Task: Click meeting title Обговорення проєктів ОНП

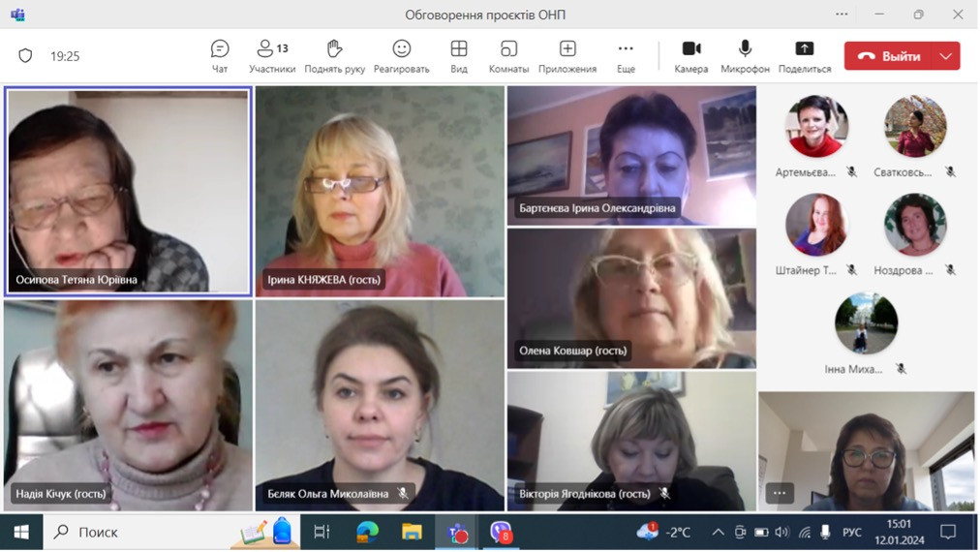Action: 485,15
